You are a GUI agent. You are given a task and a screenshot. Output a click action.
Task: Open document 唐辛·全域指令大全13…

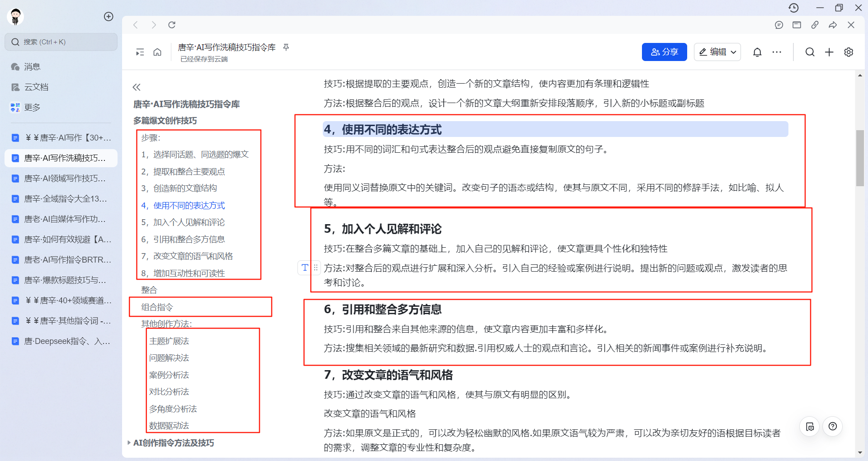click(x=61, y=199)
